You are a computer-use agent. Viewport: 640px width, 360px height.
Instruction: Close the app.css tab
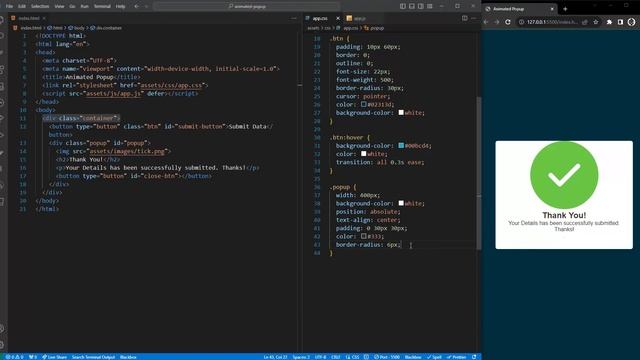pyautogui.click(x=338, y=18)
